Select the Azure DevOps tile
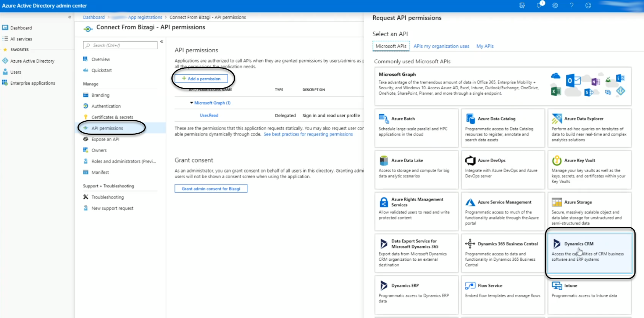Viewport: 644px width, 318px height. (503, 170)
